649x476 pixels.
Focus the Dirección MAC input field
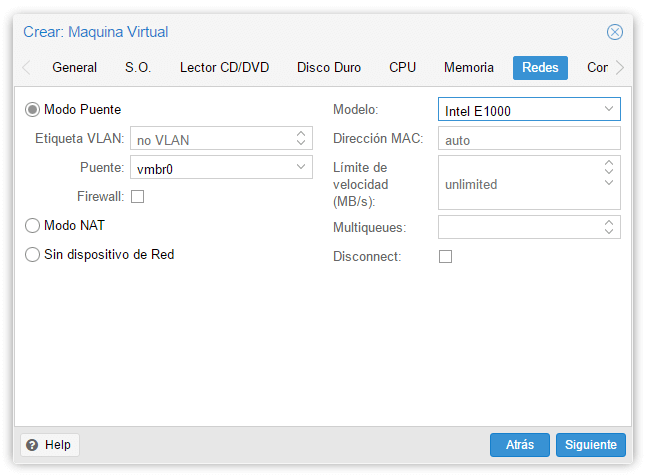pos(528,140)
